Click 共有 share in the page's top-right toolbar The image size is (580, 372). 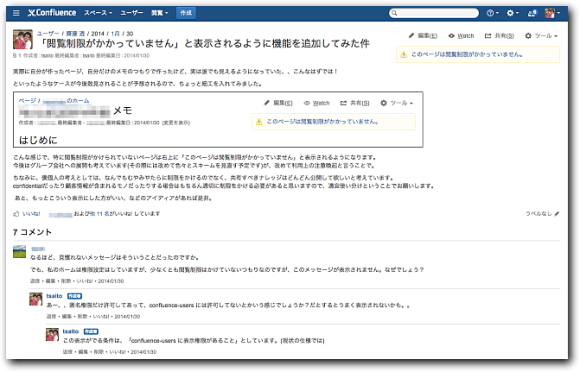[x=499, y=35]
